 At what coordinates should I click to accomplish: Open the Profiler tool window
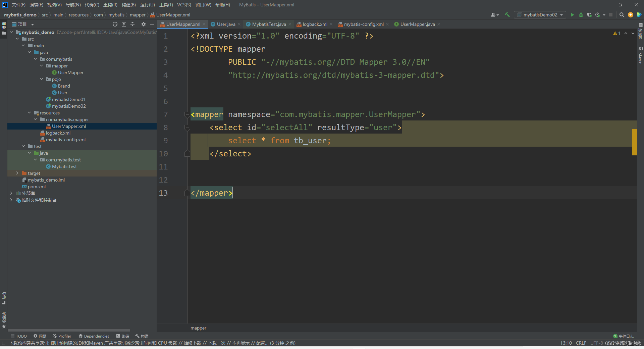(62, 336)
